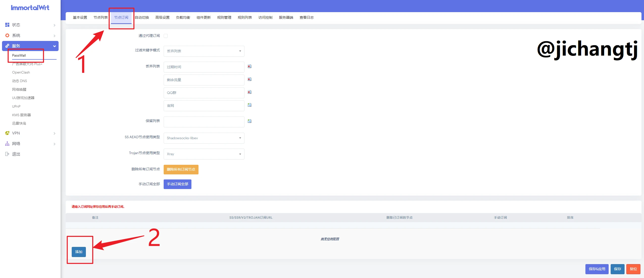
Task: Click the 官网 discard list field
Action: [x=204, y=106]
